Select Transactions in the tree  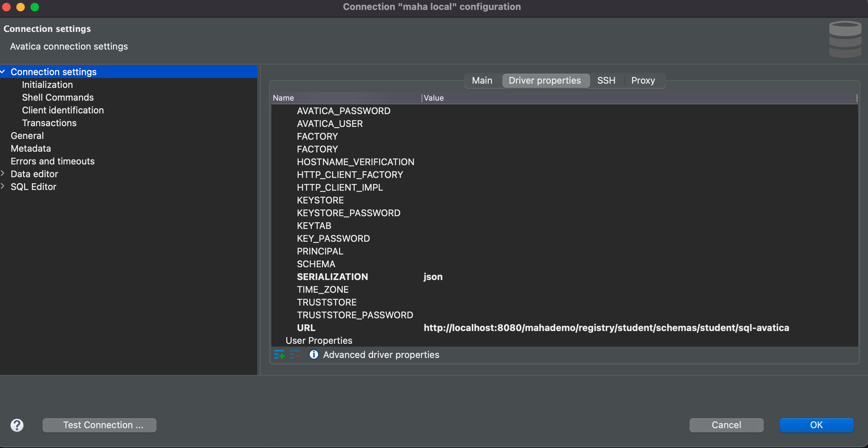point(49,123)
